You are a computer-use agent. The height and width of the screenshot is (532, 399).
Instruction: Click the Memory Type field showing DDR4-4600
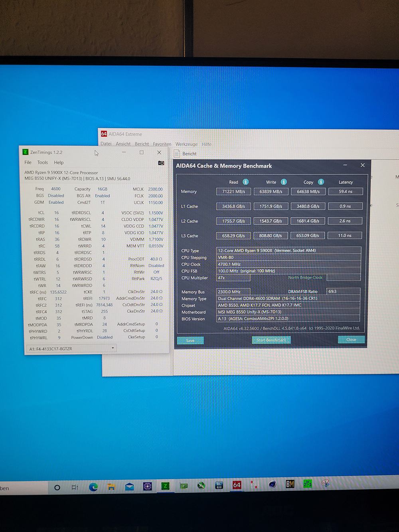tap(288, 298)
